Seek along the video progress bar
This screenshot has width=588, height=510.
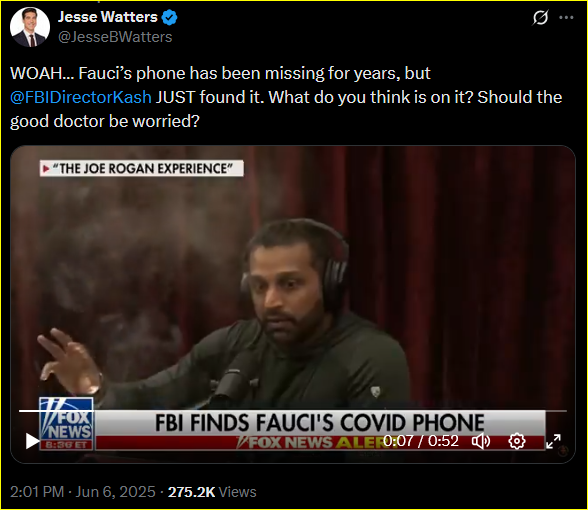tap(293, 411)
